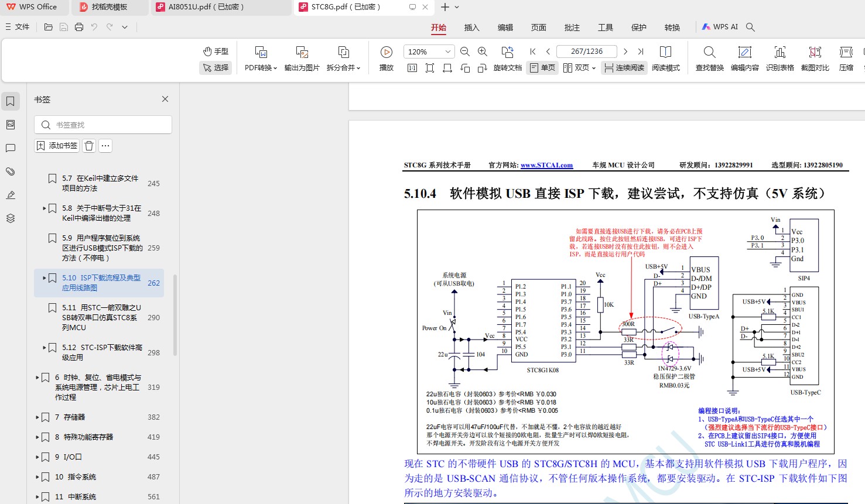Switch to the 找稻壳模板 tab
The image size is (865, 504).
click(110, 7)
